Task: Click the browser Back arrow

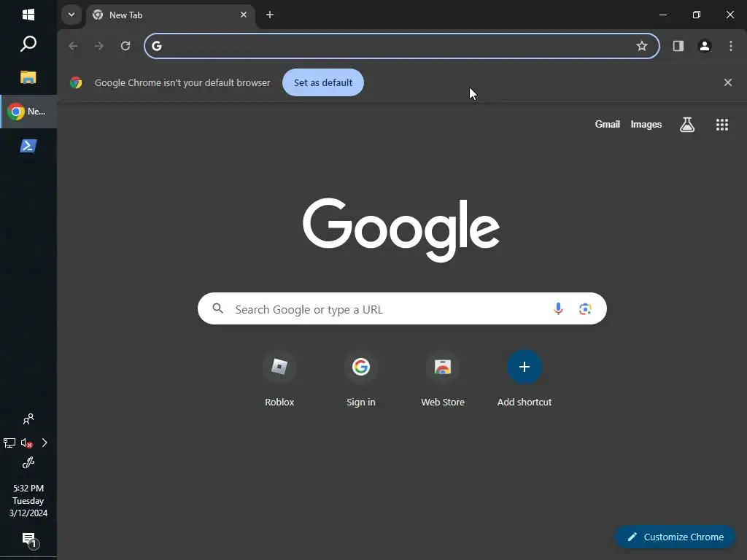Action: (x=73, y=46)
